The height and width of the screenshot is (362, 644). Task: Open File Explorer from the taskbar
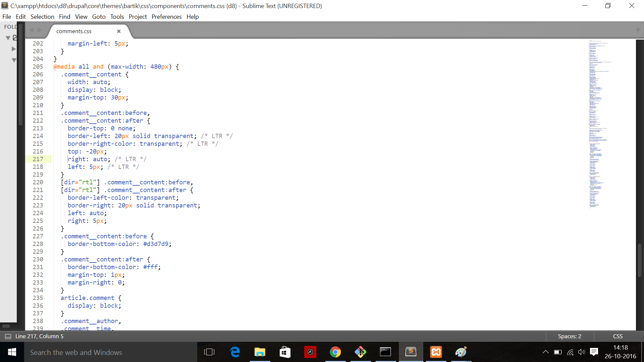(260, 352)
